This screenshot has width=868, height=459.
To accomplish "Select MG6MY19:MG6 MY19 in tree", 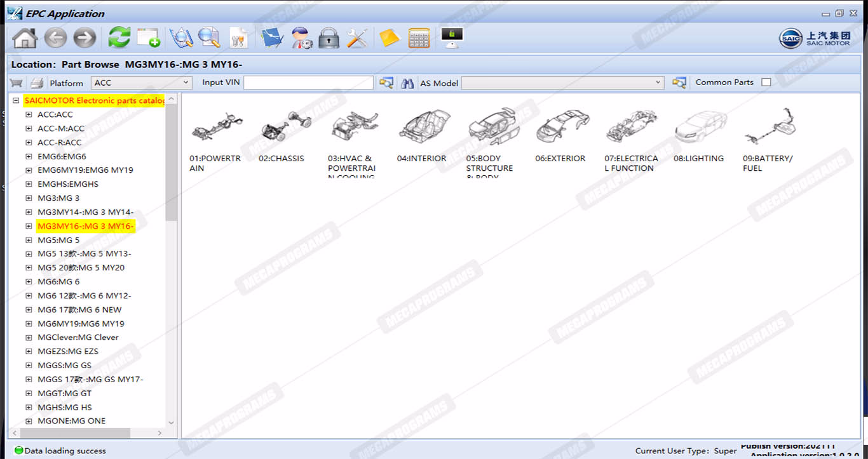I will pyautogui.click(x=81, y=324).
